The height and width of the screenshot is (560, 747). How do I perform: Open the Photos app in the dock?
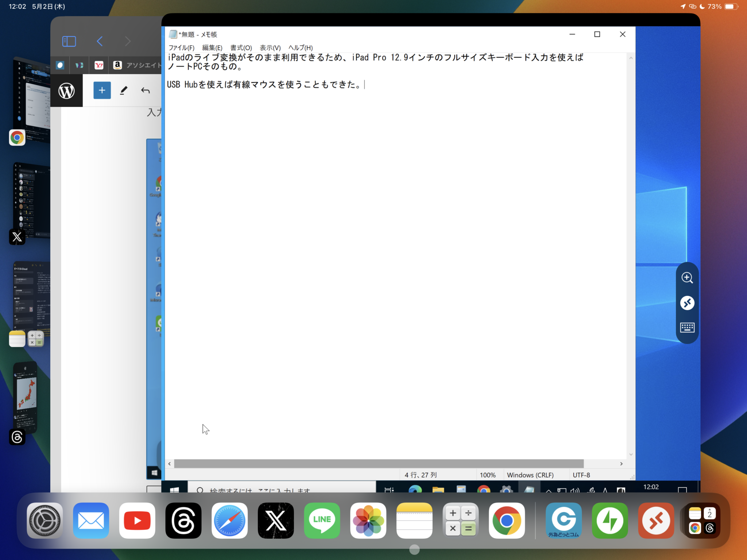click(x=368, y=521)
